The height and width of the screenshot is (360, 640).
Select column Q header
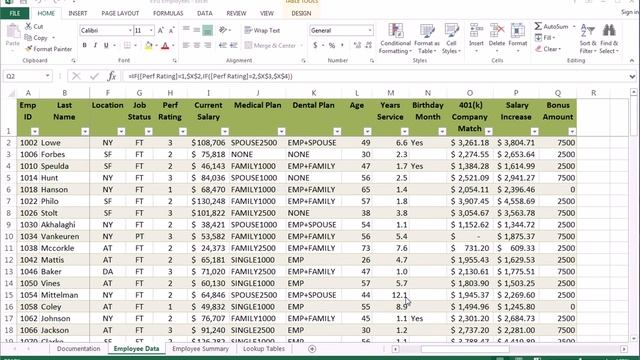tap(558, 93)
